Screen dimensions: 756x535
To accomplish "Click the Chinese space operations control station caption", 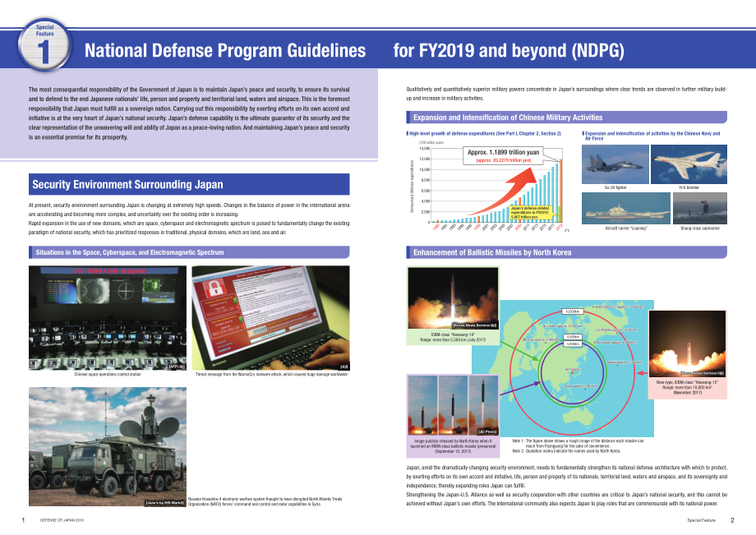I will [x=108, y=374].
